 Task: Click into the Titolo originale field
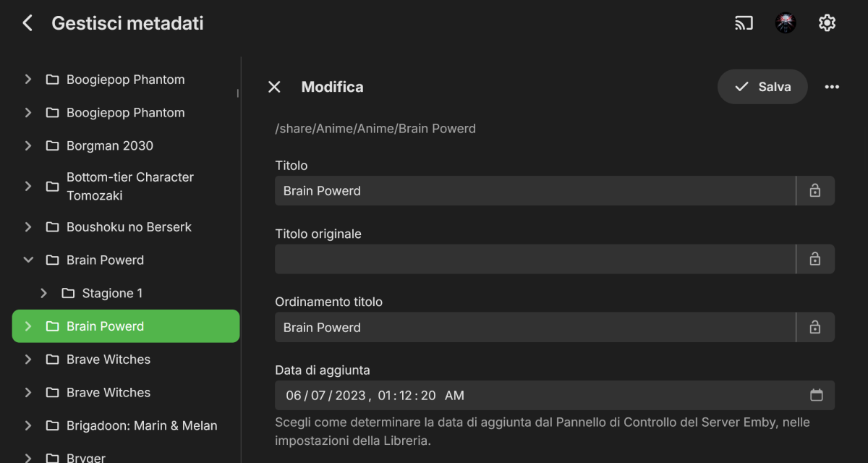point(535,259)
